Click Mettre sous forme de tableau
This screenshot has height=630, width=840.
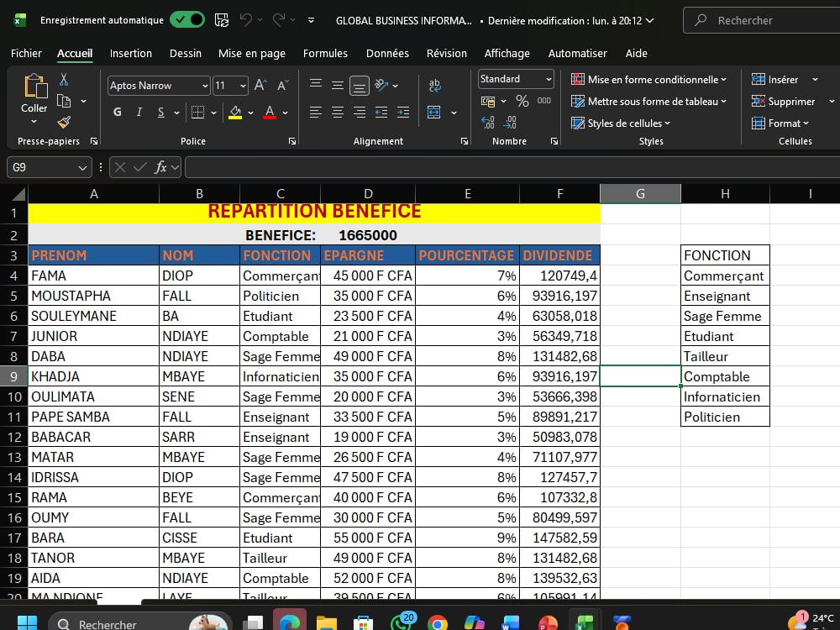coord(648,102)
